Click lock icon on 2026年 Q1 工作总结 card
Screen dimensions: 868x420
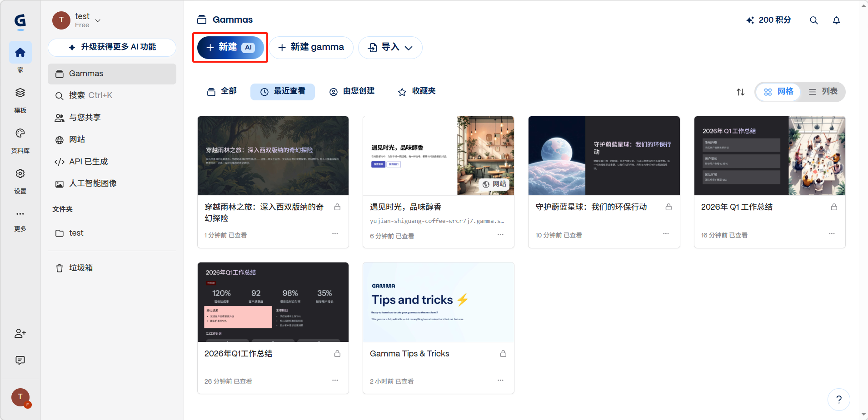click(x=834, y=207)
